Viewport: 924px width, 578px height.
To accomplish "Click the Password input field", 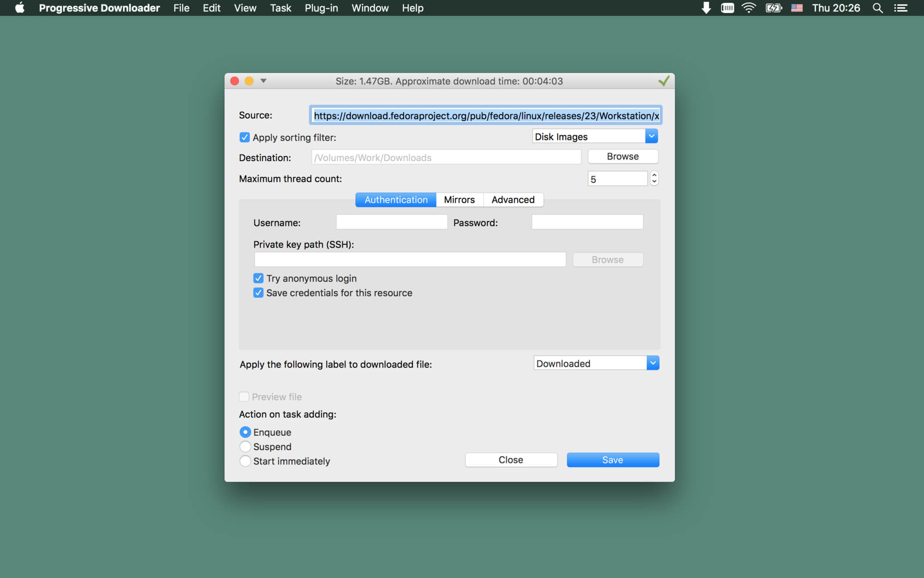I will 587,222.
